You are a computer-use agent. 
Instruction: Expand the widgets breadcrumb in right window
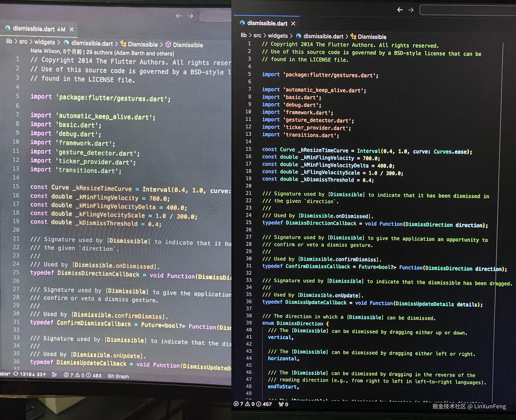click(x=277, y=36)
